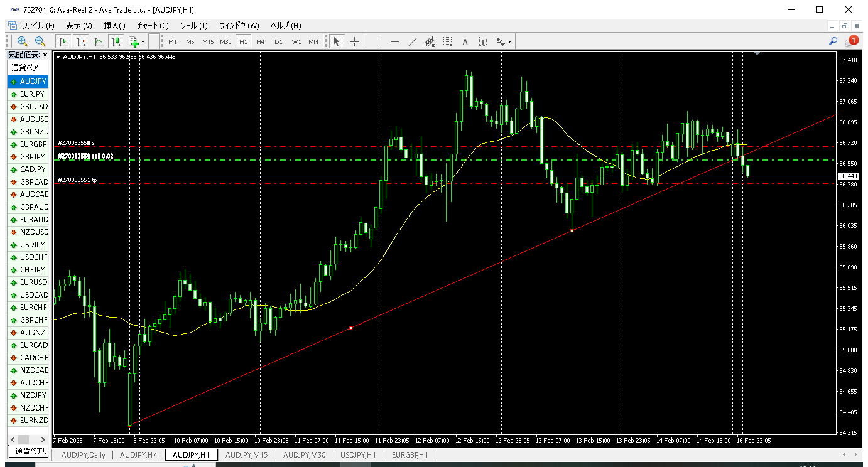The width and height of the screenshot is (868, 467).
Task: Open the ヘルプ (H) menu
Action: point(286,26)
